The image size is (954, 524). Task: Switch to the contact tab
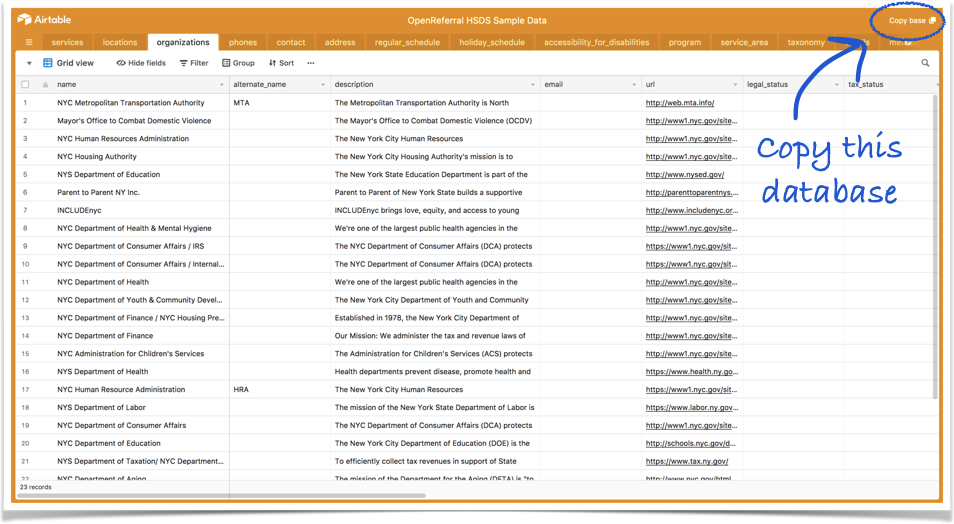click(x=291, y=43)
